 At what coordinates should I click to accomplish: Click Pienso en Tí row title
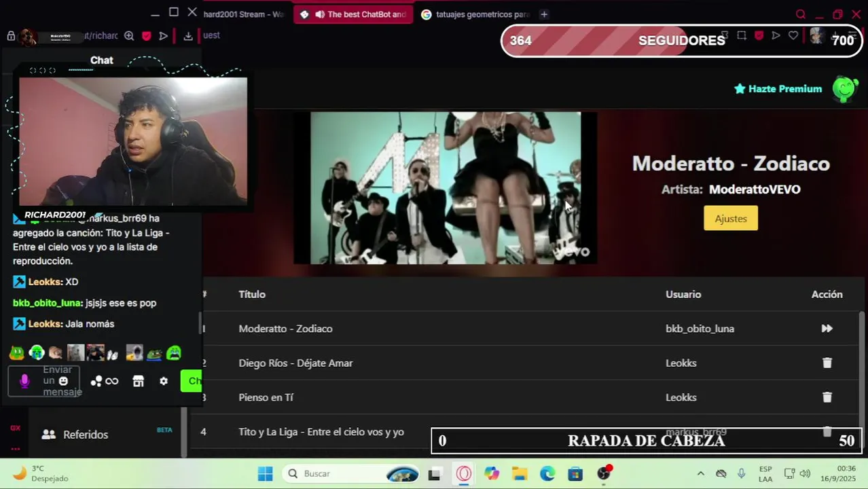point(266,397)
